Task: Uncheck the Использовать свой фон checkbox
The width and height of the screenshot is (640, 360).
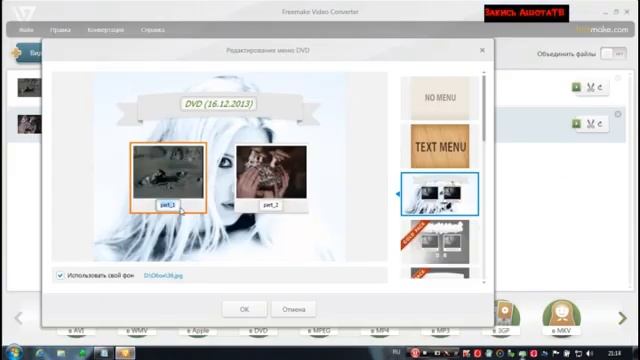Action: pyautogui.click(x=60, y=276)
